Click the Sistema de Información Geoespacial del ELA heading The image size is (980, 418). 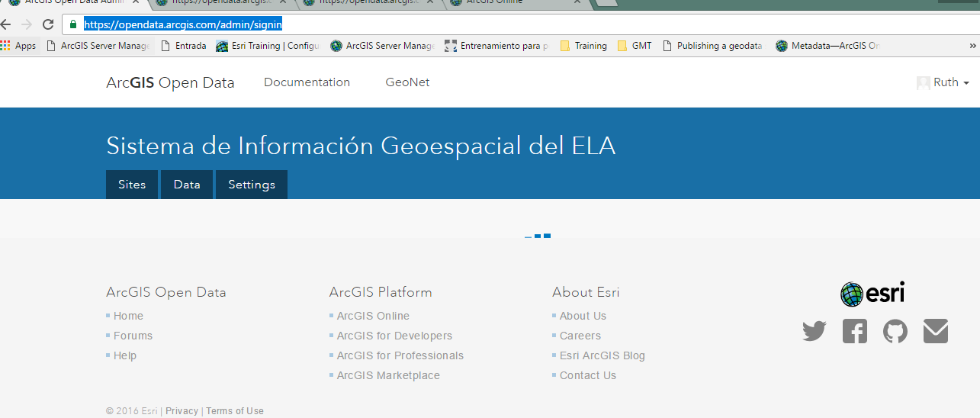tap(361, 146)
